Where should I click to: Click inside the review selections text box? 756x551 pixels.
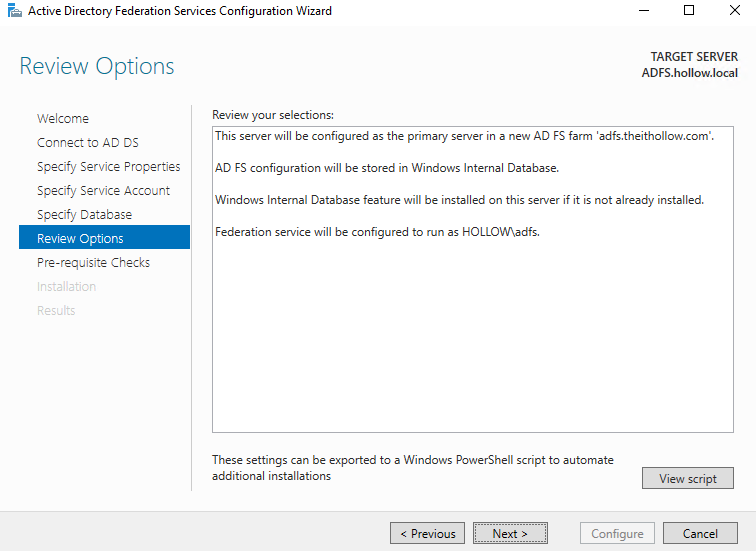(x=472, y=280)
